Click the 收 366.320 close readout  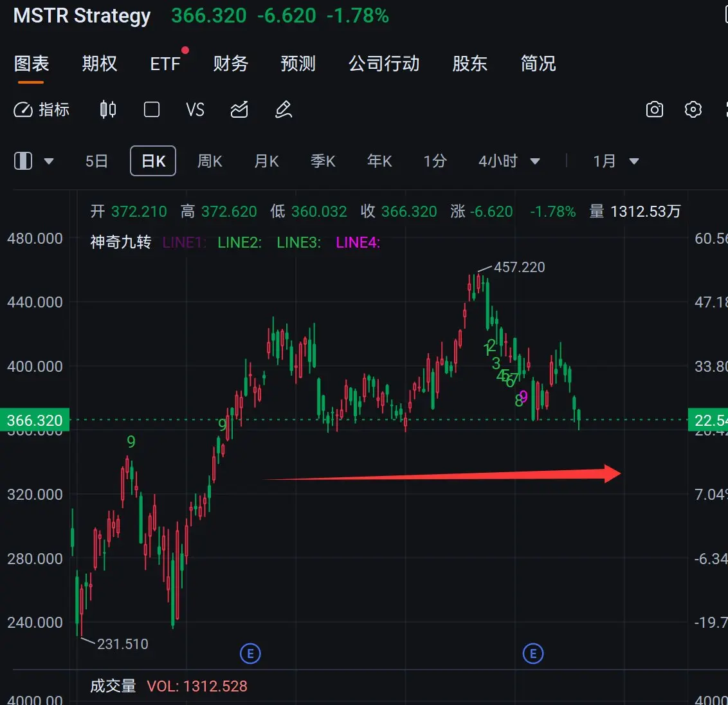[x=399, y=212]
